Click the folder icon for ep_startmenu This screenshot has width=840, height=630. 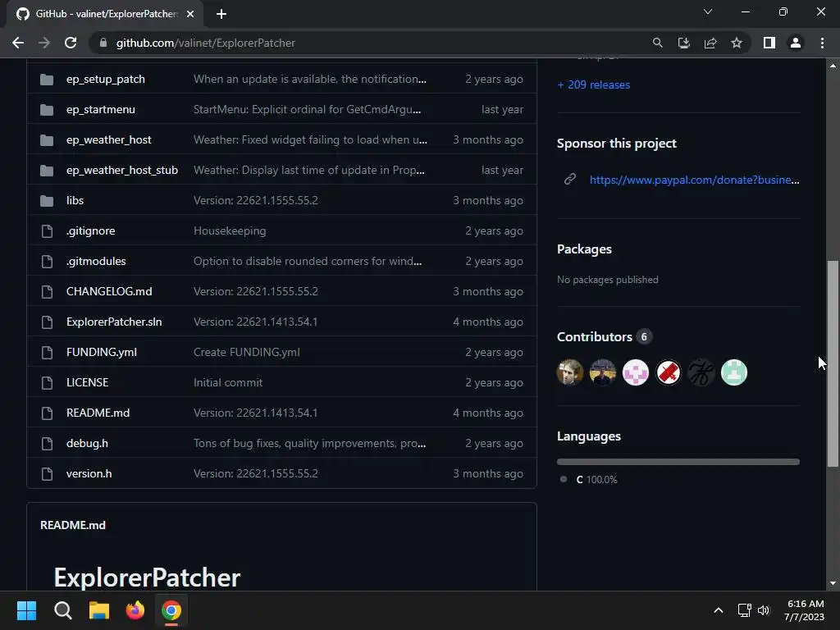tap(47, 110)
